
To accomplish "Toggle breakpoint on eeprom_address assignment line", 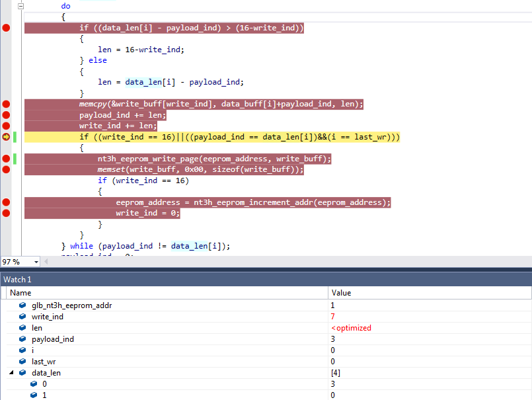I will (6, 202).
